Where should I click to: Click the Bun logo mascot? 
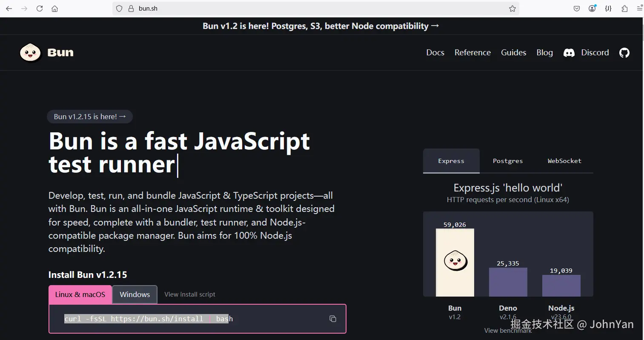(30, 52)
